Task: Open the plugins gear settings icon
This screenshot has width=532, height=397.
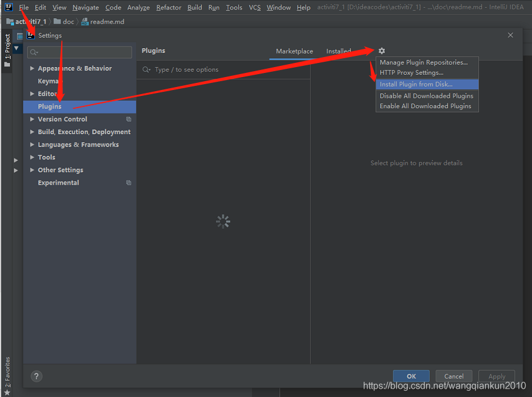Action: tap(382, 51)
